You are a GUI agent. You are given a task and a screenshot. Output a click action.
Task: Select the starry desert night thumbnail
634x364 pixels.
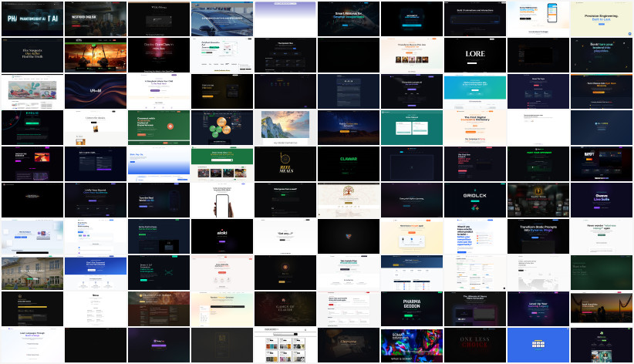pos(349,128)
